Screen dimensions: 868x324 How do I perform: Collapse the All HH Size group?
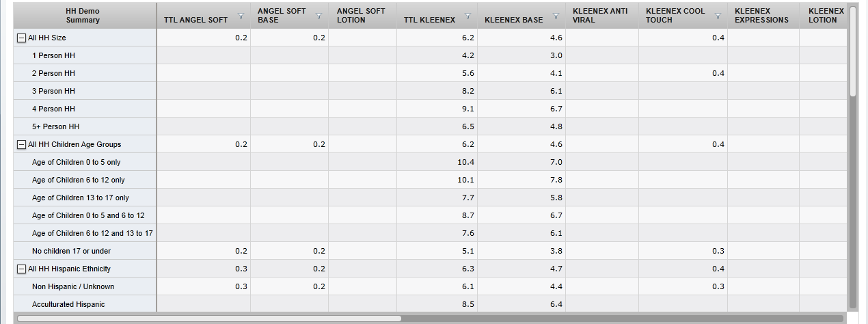pyautogui.click(x=21, y=38)
